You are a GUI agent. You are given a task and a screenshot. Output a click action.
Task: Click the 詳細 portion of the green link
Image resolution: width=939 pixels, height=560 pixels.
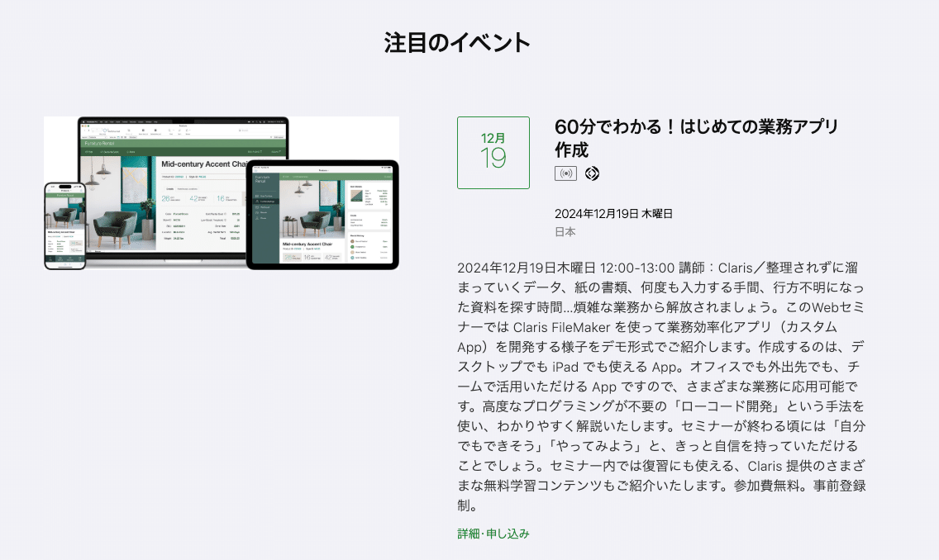pos(467,534)
